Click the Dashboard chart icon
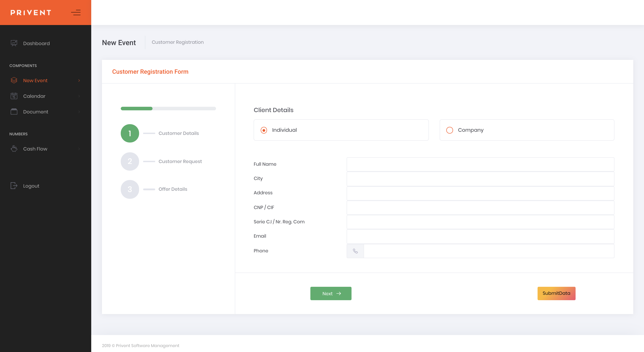Image resolution: width=644 pixels, height=352 pixels. tap(14, 43)
